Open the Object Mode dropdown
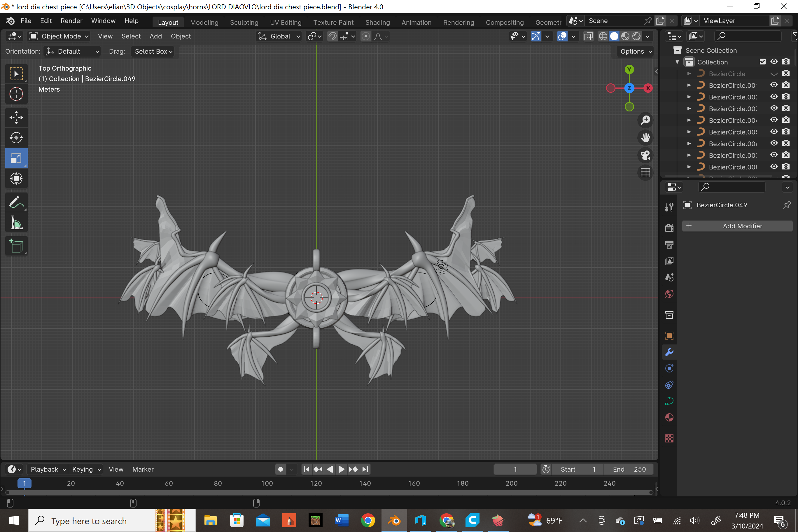The image size is (798, 532). click(x=59, y=36)
